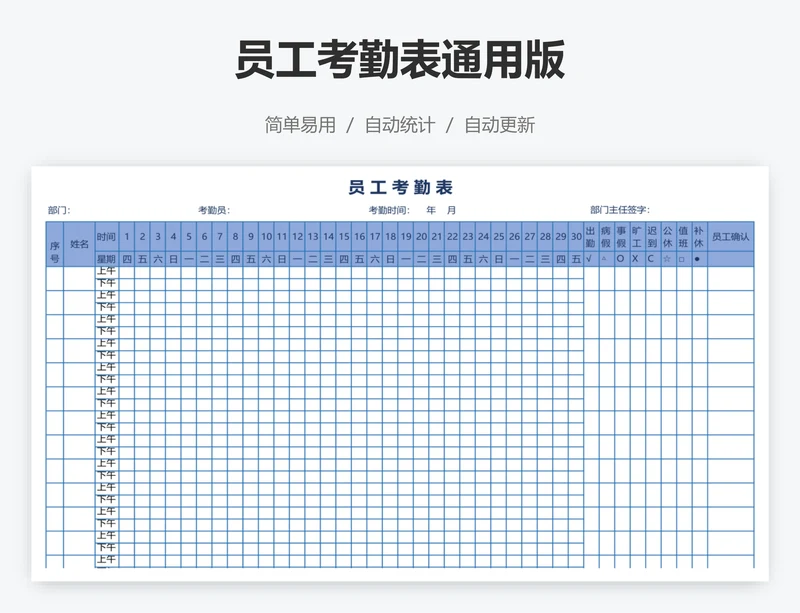This screenshot has height=613, width=800.
Task: Click the 考勤员: label
Action: [x=214, y=210]
